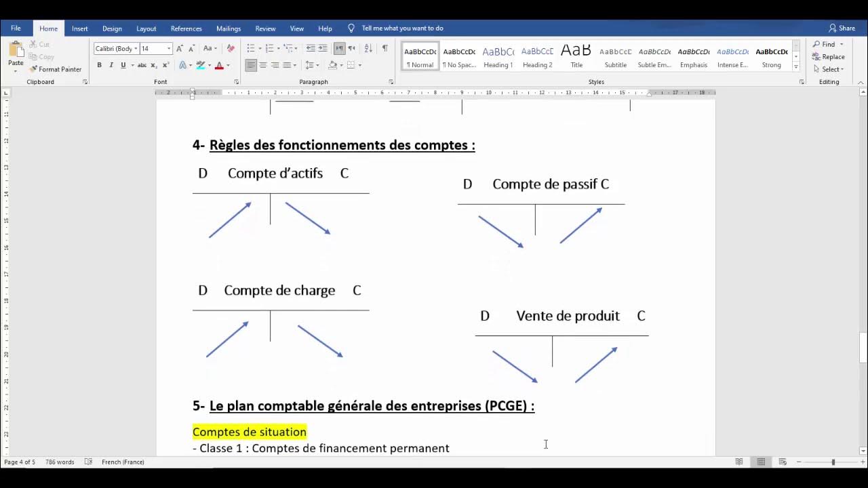868x488 pixels.
Task: Click French (France) language indicator
Action: (123, 462)
